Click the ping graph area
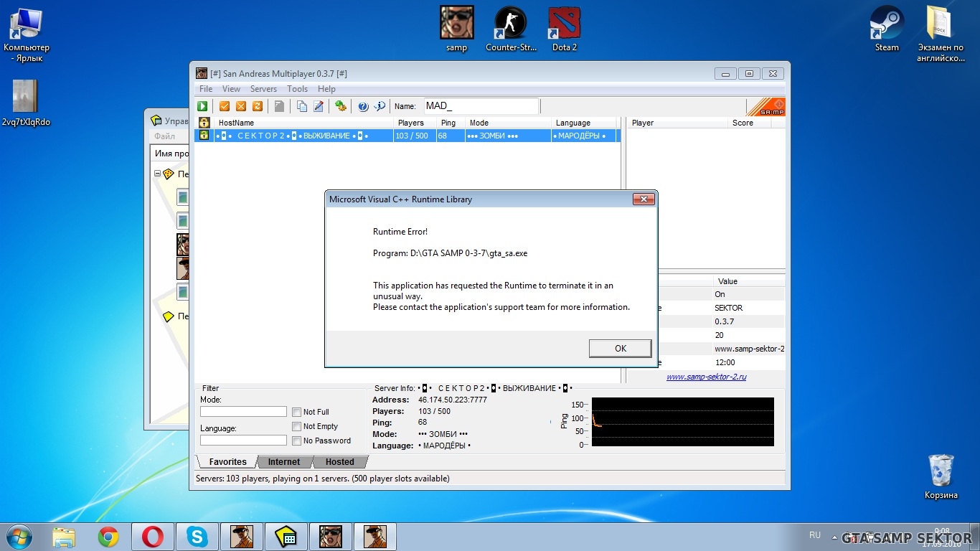980x551 pixels. click(682, 422)
